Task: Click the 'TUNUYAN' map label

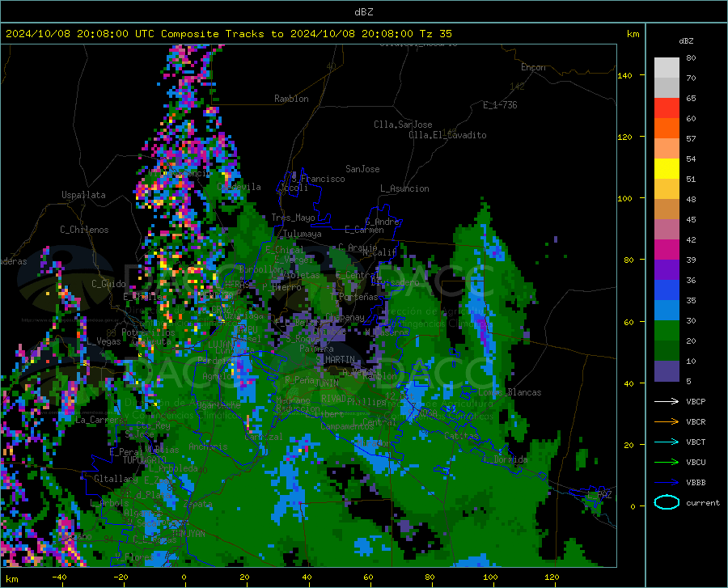Action: point(188,534)
